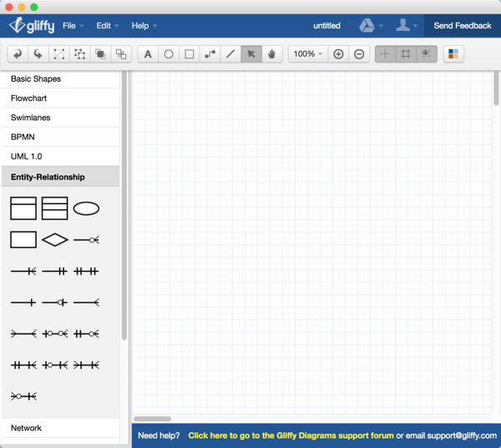
Task: Select the Ellipse drawing tool
Action: click(x=169, y=54)
